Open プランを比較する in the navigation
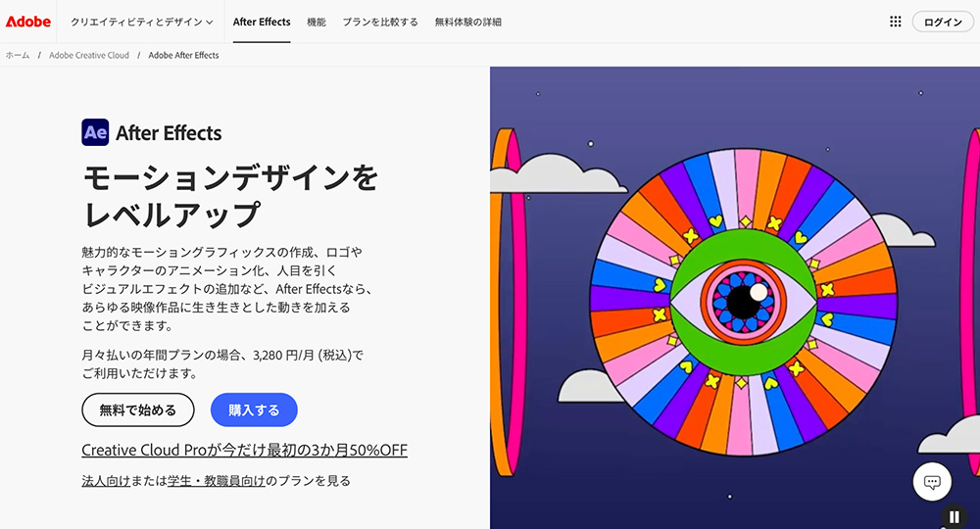This screenshot has height=529, width=980. pos(380,22)
